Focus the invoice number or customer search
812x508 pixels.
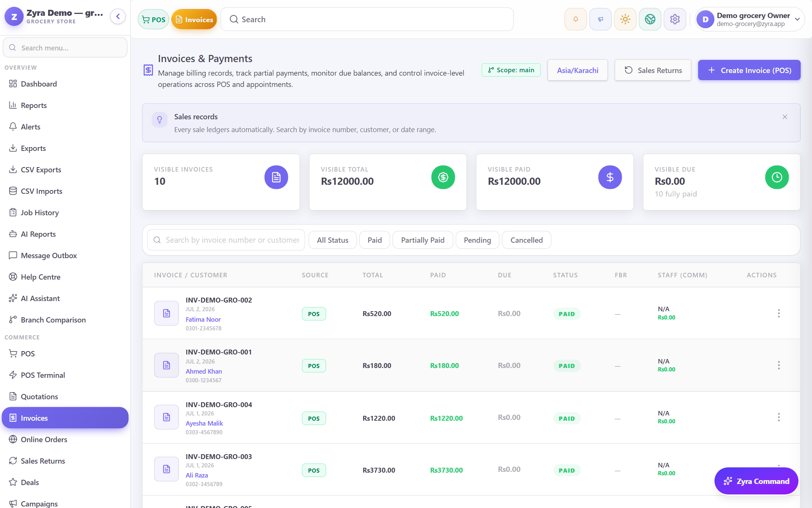tap(226, 240)
